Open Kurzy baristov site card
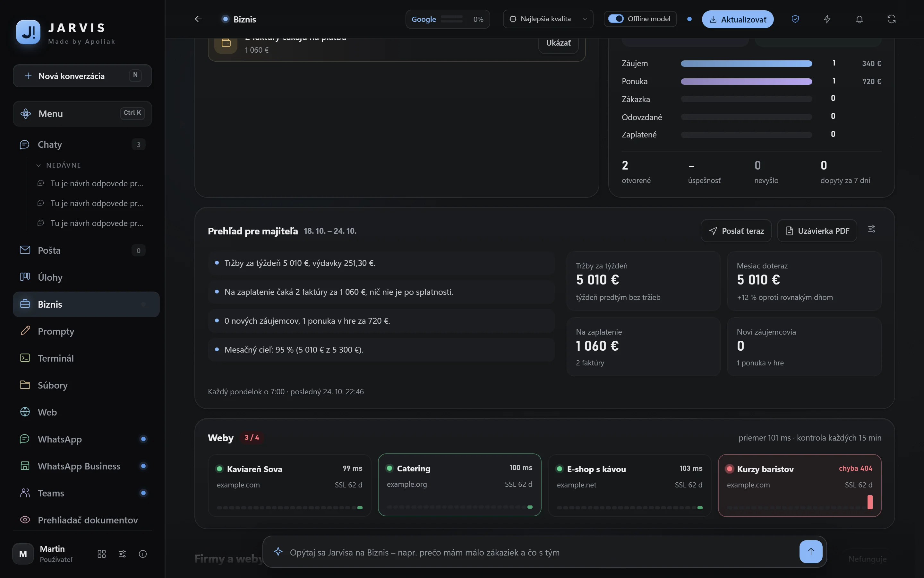Viewport: 924px width, 578px height. click(800, 486)
